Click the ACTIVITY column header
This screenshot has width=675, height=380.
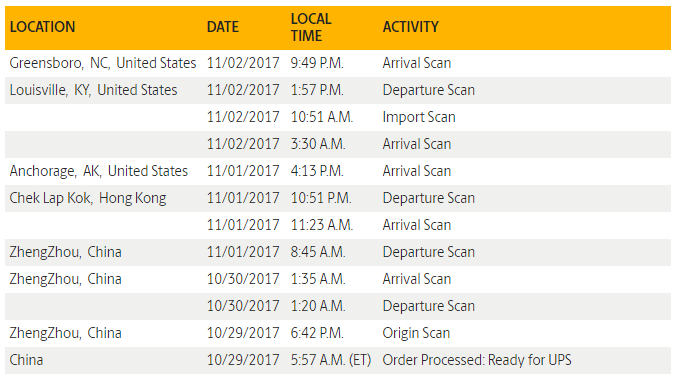(x=410, y=27)
